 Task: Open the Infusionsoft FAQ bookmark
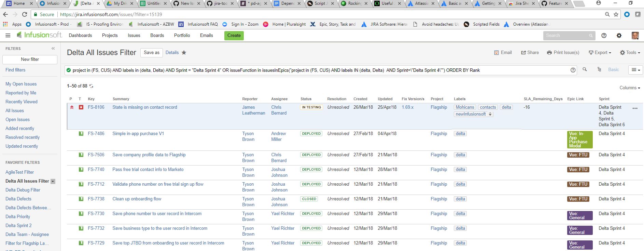click(x=198, y=24)
